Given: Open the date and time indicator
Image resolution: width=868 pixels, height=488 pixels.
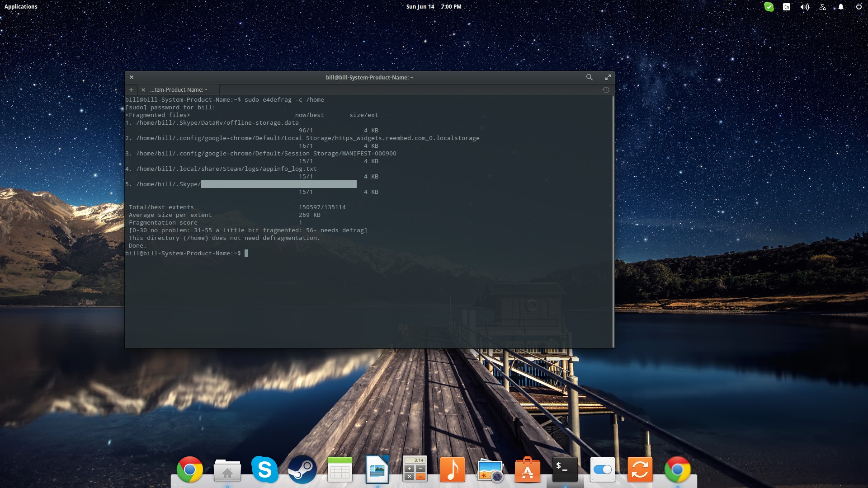Looking at the screenshot, I should coord(434,6).
